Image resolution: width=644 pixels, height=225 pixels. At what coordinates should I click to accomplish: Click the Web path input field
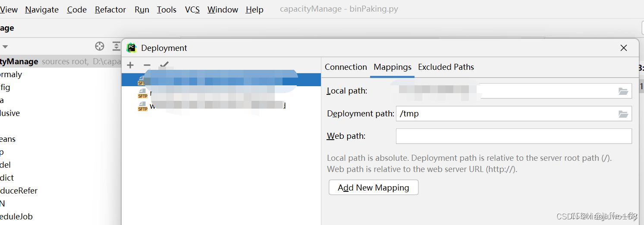[x=514, y=136]
